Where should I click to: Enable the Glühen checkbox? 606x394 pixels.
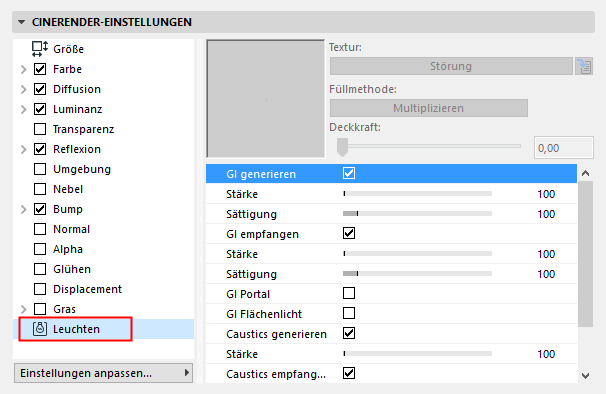tap(40, 269)
